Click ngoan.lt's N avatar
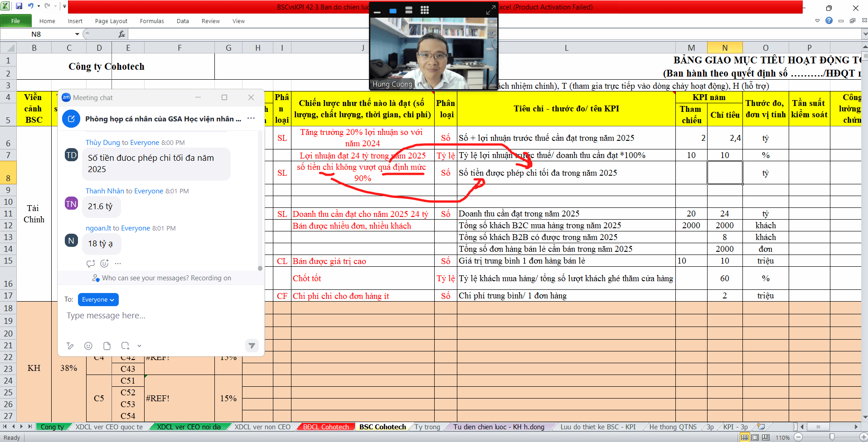Viewport: 868px width, 442px height. pos(72,240)
